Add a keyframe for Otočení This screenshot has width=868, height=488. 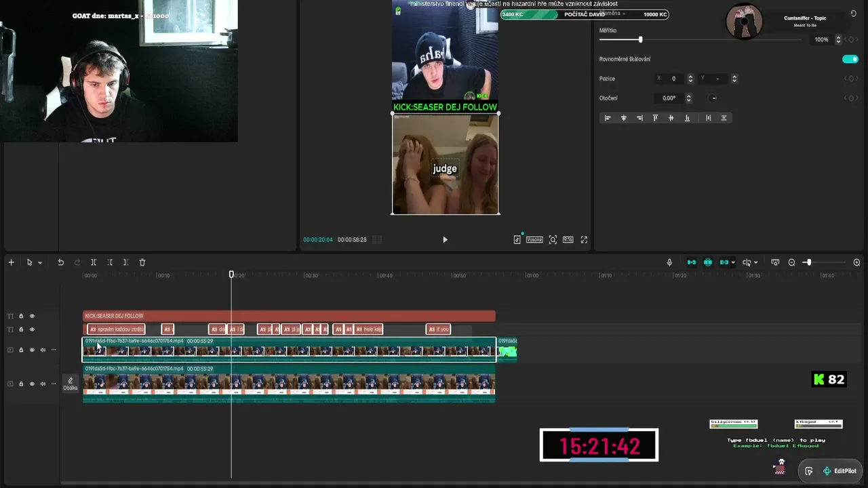click(850, 98)
